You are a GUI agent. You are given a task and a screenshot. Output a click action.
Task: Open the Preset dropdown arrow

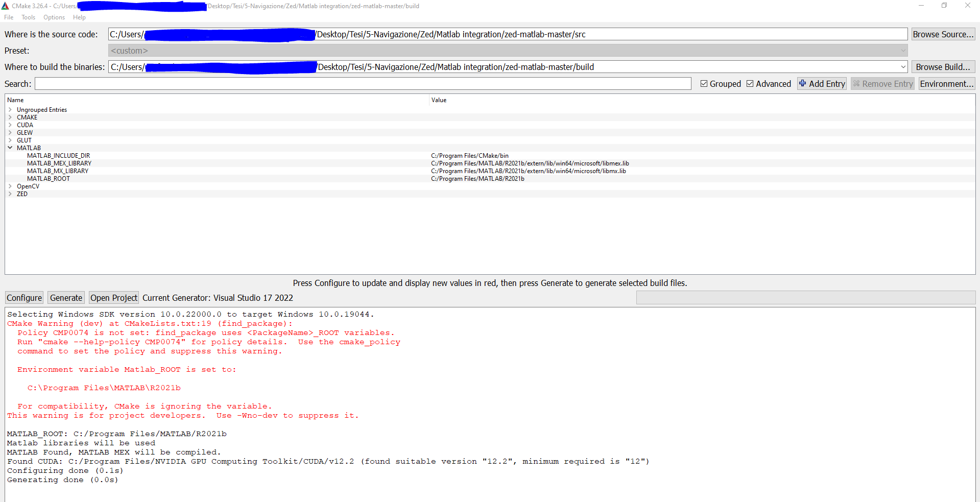click(x=903, y=51)
